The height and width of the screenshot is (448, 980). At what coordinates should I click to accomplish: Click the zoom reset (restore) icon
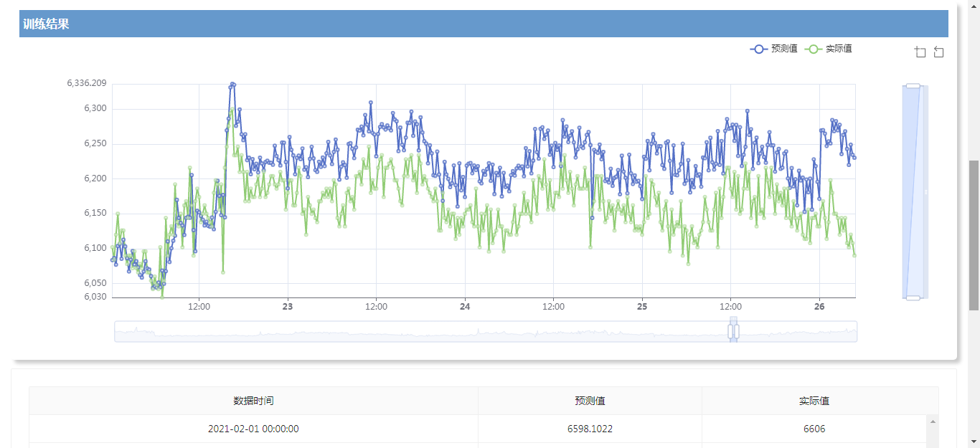[938, 52]
